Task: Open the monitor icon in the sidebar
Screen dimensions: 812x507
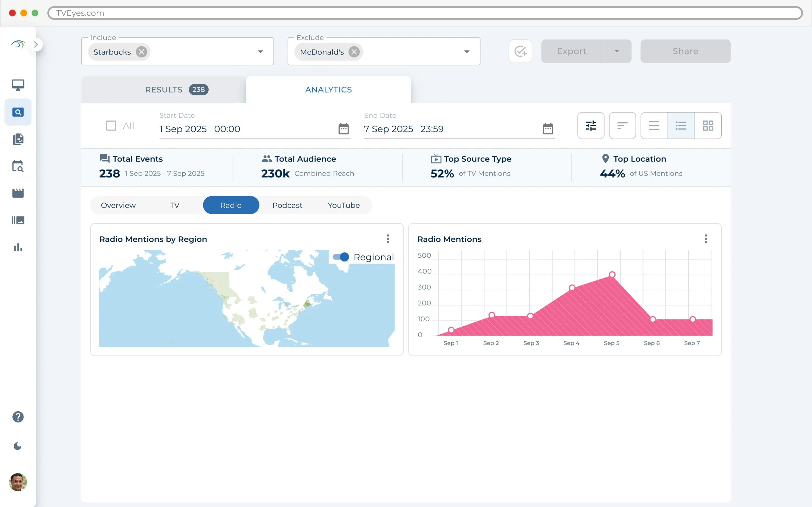Action: pyautogui.click(x=18, y=85)
